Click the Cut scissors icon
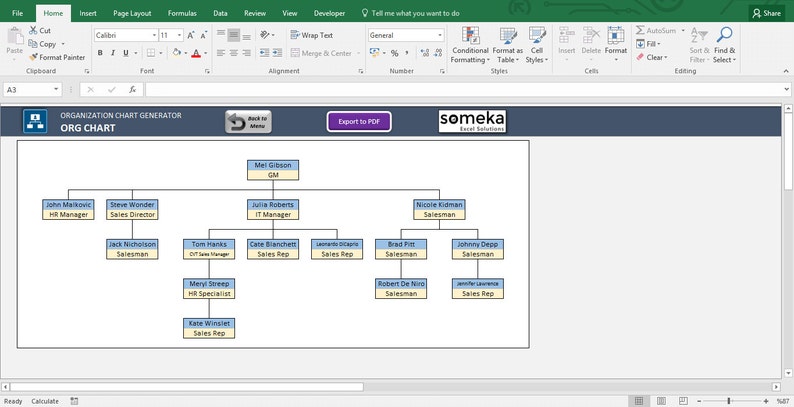This screenshot has height=407, width=794. coord(33,30)
